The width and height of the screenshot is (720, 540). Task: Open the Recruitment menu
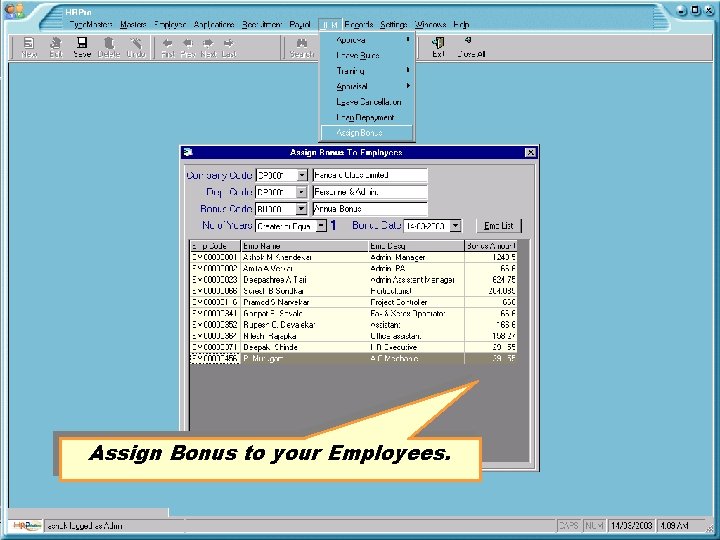click(x=262, y=25)
